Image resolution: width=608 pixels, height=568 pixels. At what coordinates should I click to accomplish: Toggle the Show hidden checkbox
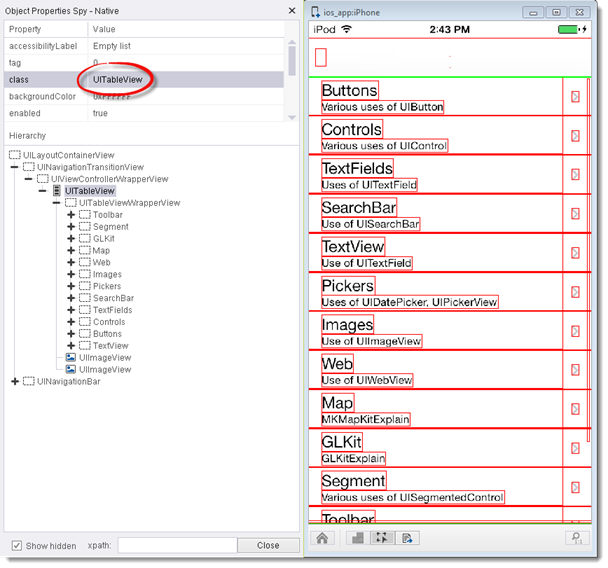17,545
